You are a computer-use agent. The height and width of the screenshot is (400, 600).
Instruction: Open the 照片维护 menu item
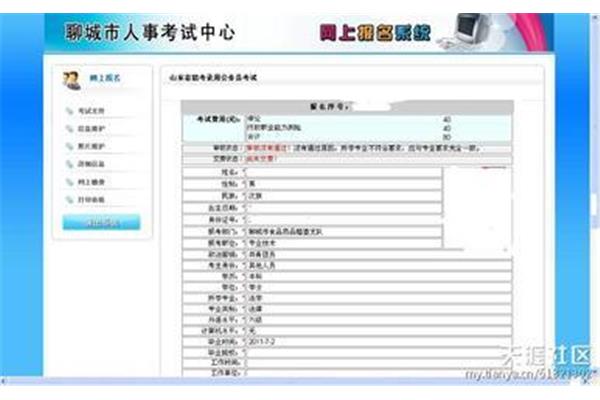click(91, 147)
